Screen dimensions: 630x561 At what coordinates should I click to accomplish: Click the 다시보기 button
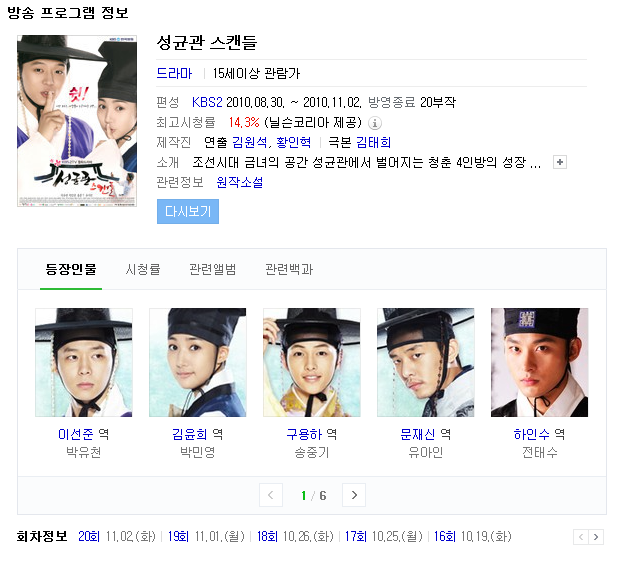(x=188, y=211)
